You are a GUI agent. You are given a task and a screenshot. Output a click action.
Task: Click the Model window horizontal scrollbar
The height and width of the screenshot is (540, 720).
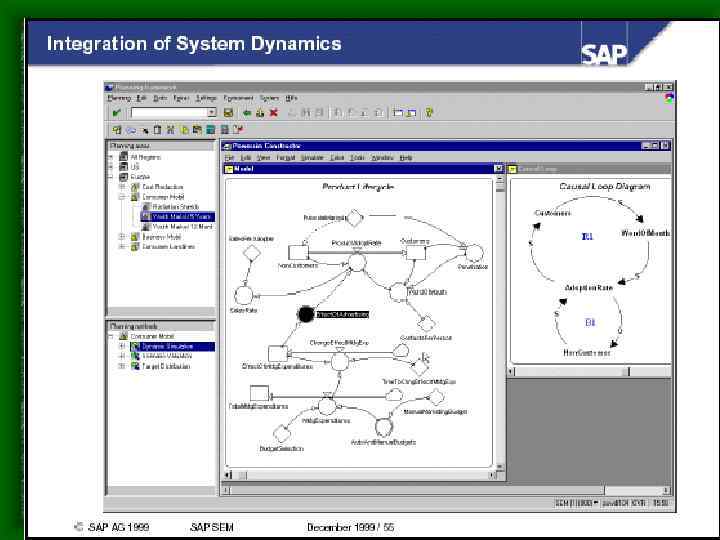[x=362, y=475]
